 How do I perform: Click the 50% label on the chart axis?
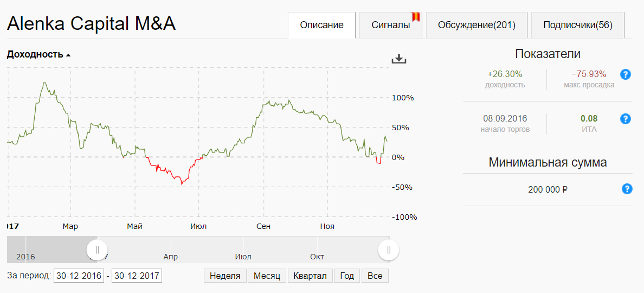[x=401, y=128]
